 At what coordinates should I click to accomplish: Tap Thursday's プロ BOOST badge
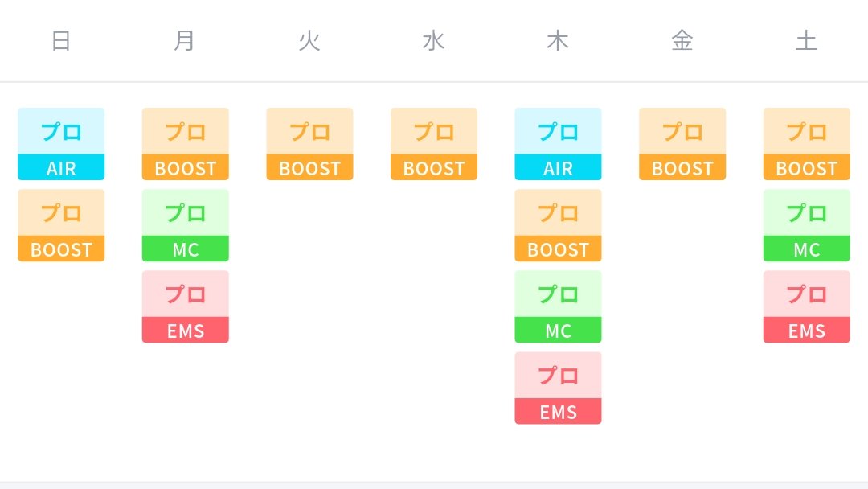558,225
